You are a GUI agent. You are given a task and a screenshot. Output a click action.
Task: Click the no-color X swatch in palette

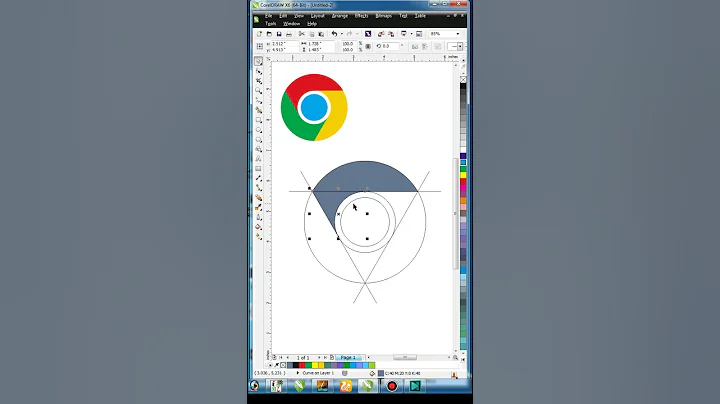click(x=463, y=79)
